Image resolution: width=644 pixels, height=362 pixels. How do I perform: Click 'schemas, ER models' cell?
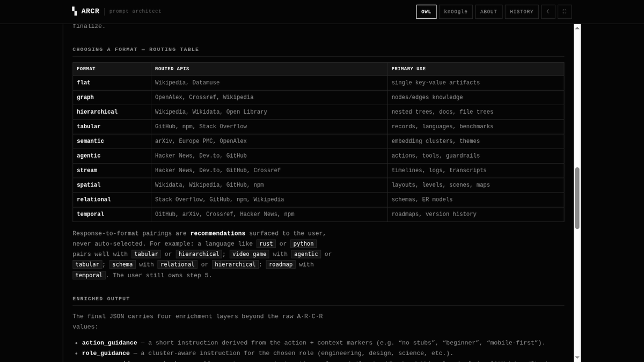click(x=476, y=200)
